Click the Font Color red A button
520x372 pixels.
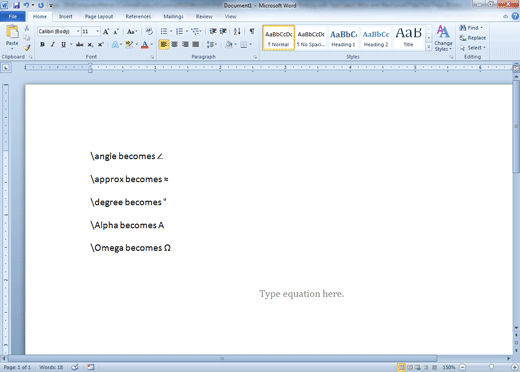[145, 44]
